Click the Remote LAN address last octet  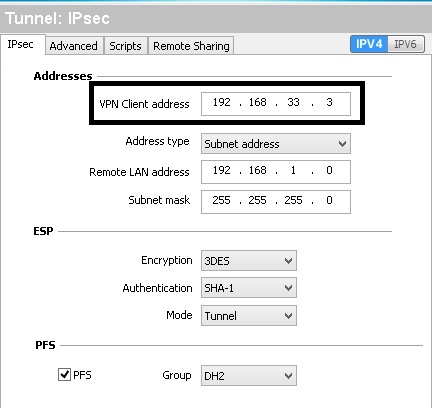pyautogui.click(x=329, y=171)
